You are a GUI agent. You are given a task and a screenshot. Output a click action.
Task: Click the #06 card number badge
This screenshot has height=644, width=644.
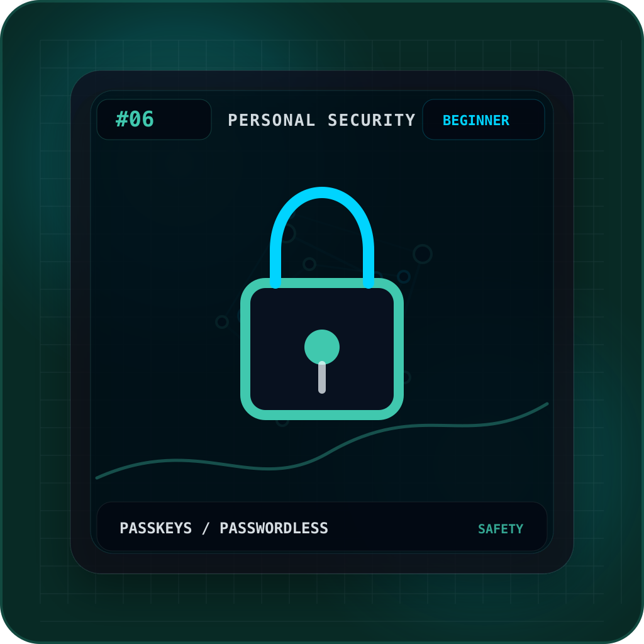pyautogui.click(x=154, y=119)
